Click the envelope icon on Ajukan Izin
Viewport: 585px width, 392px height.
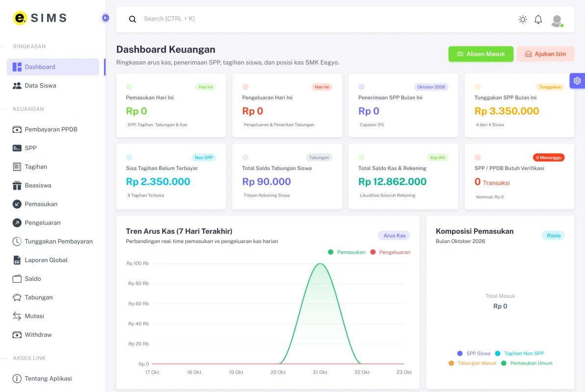tap(528, 54)
